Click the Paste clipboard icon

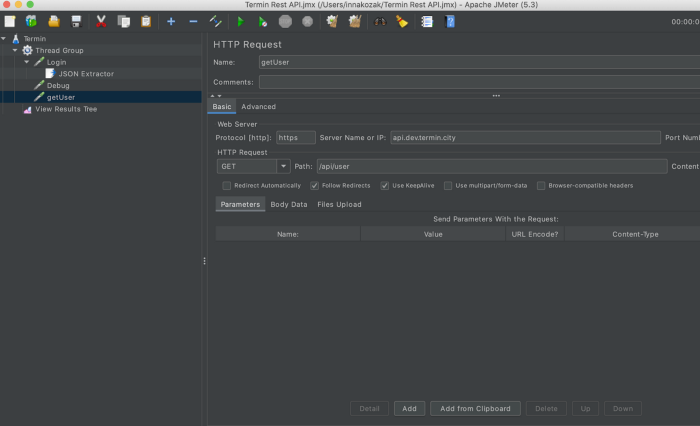146,21
